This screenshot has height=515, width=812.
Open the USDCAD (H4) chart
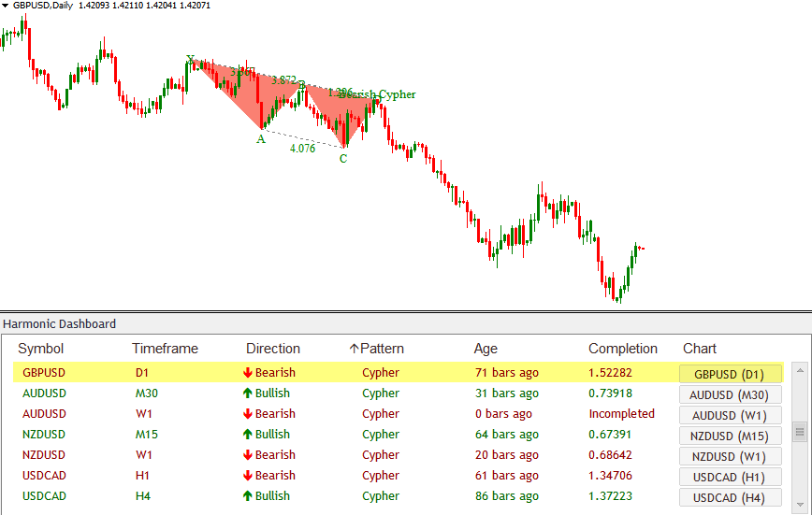click(x=730, y=497)
